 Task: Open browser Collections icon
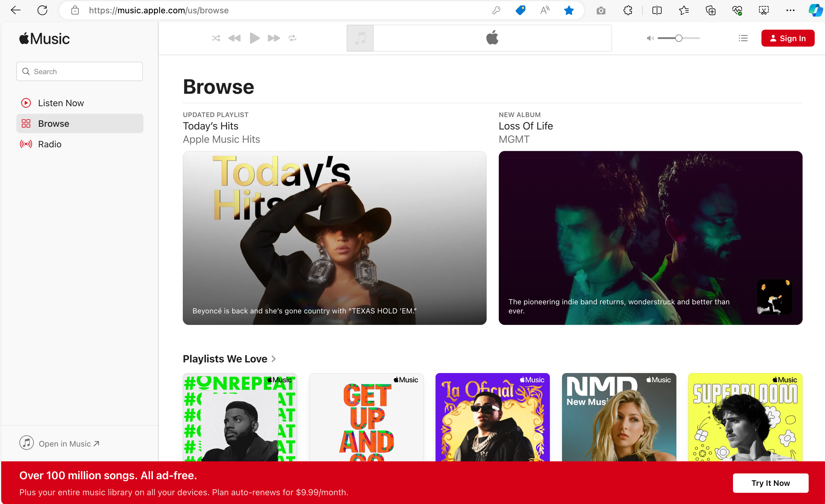pyautogui.click(x=710, y=10)
